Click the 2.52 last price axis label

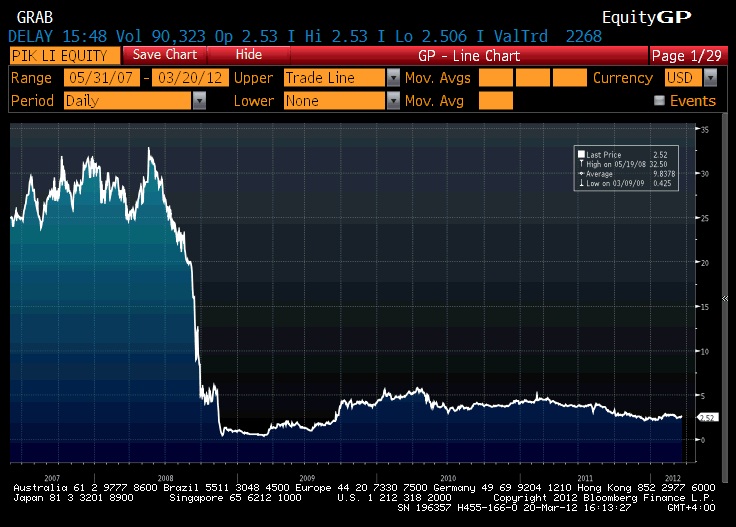pos(707,417)
